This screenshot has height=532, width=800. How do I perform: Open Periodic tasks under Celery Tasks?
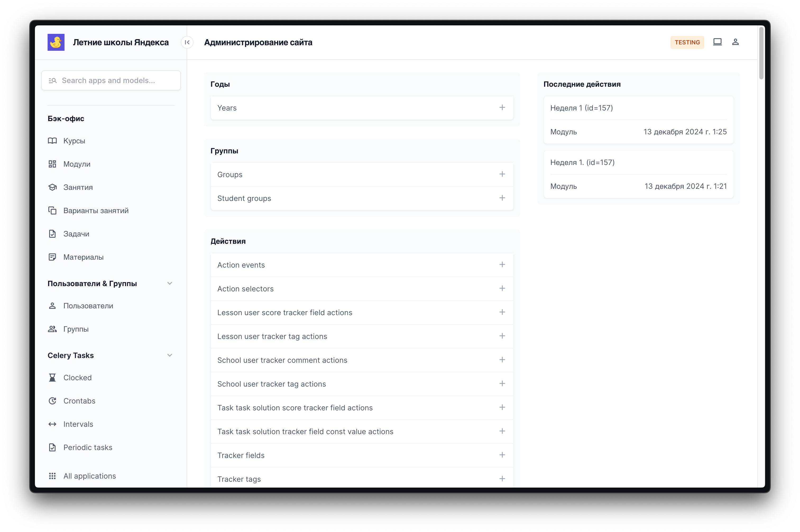pyautogui.click(x=88, y=447)
